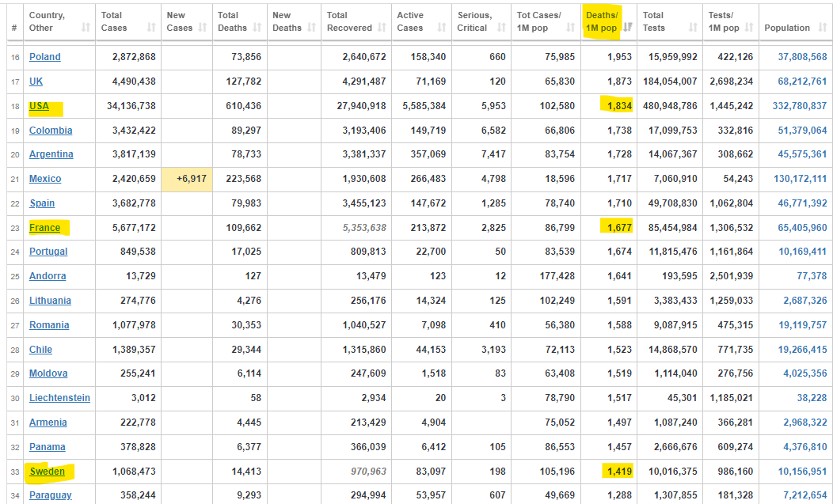Viewport: 833px width, 504px height.
Task: Select Andorra Tot Cases/1M value 177,428
Action: [557, 275]
